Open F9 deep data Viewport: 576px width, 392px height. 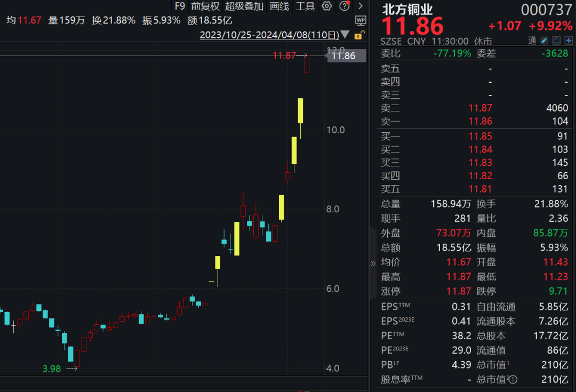(180, 6)
